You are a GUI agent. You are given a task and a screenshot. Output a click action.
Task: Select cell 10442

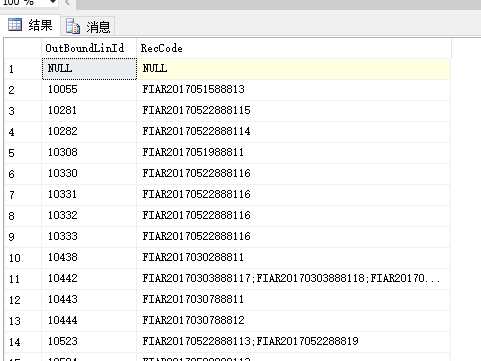coord(89,279)
